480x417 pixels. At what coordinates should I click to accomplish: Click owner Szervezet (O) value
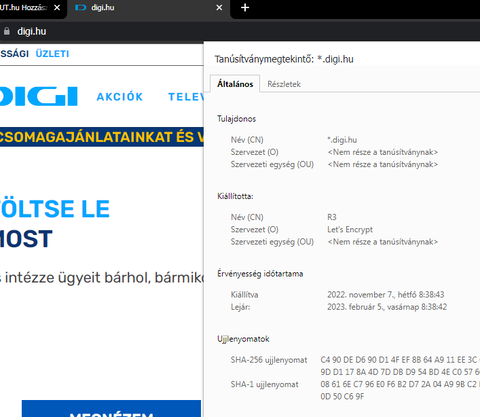[x=383, y=152]
